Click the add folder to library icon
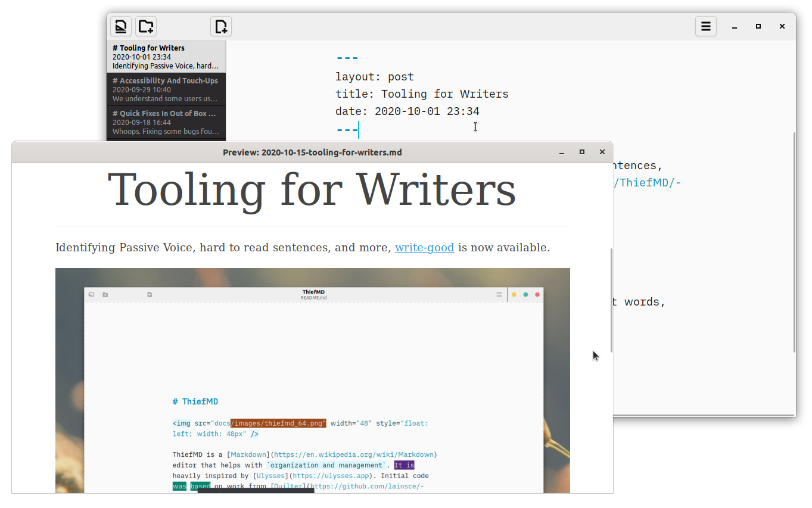 pos(146,26)
